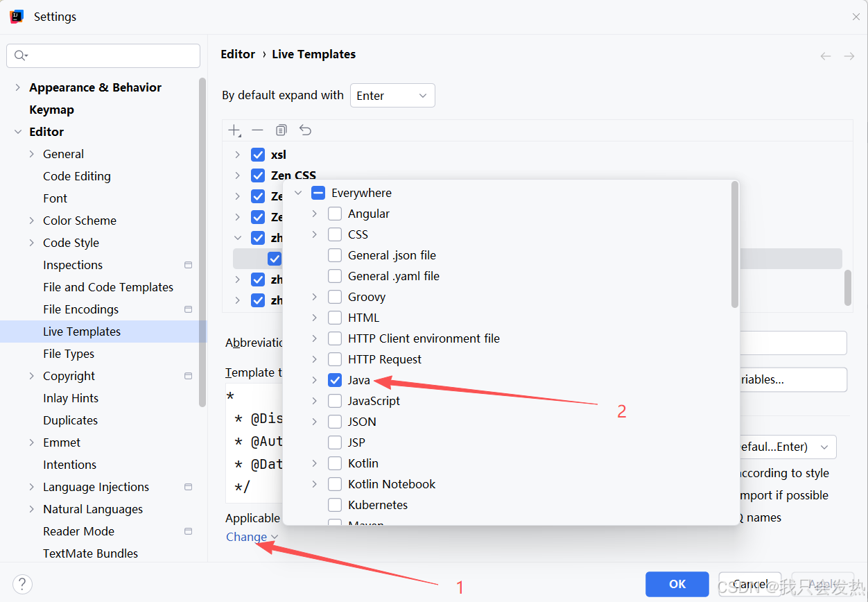Enable the JSON context checkbox
The width and height of the screenshot is (868, 602).
(x=335, y=422)
